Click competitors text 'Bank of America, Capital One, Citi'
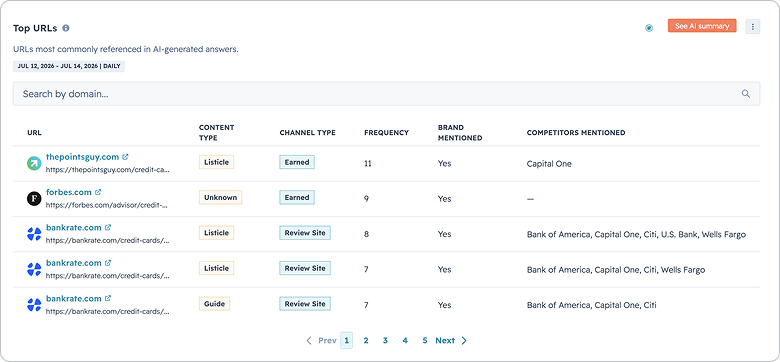Viewport: 780px width, 362px height. 591,305
